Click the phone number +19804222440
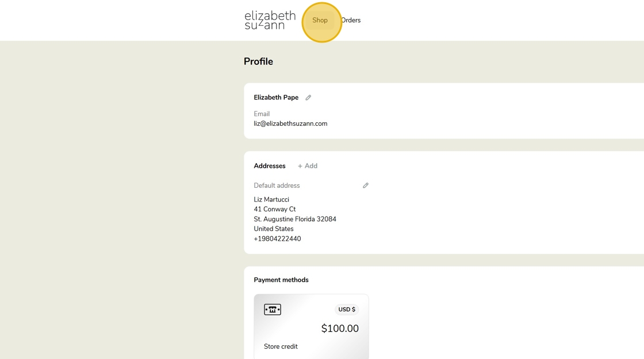The width and height of the screenshot is (644, 359). pyautogui.click(x=277, y=239)
